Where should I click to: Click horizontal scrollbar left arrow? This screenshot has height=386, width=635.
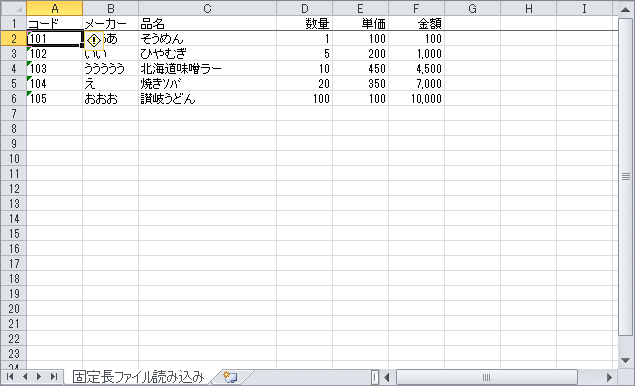coord(386,377)
